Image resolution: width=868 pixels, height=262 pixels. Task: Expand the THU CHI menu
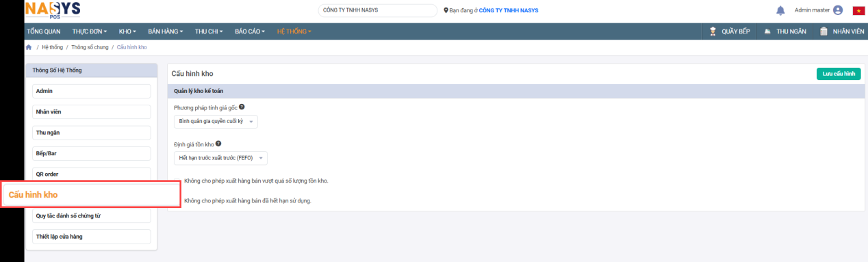pos(209,31)
